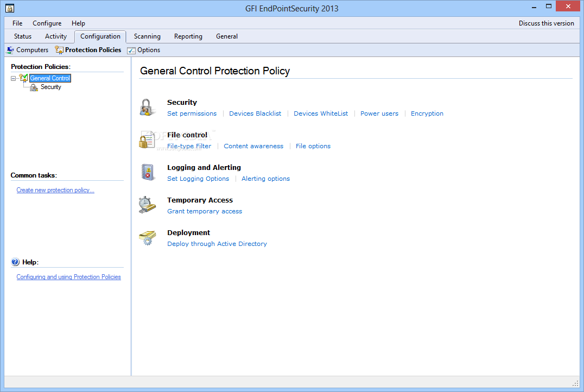Switch to the Scanning tab
Screen dimensions: 584x392
(x=147, y=36)
